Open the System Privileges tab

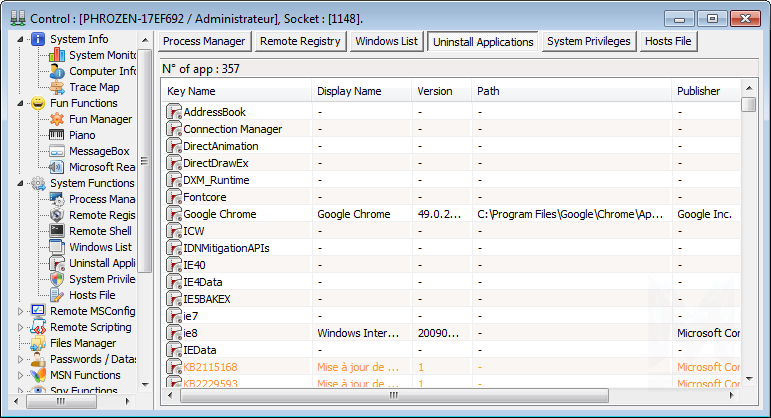tap(588, 41)
